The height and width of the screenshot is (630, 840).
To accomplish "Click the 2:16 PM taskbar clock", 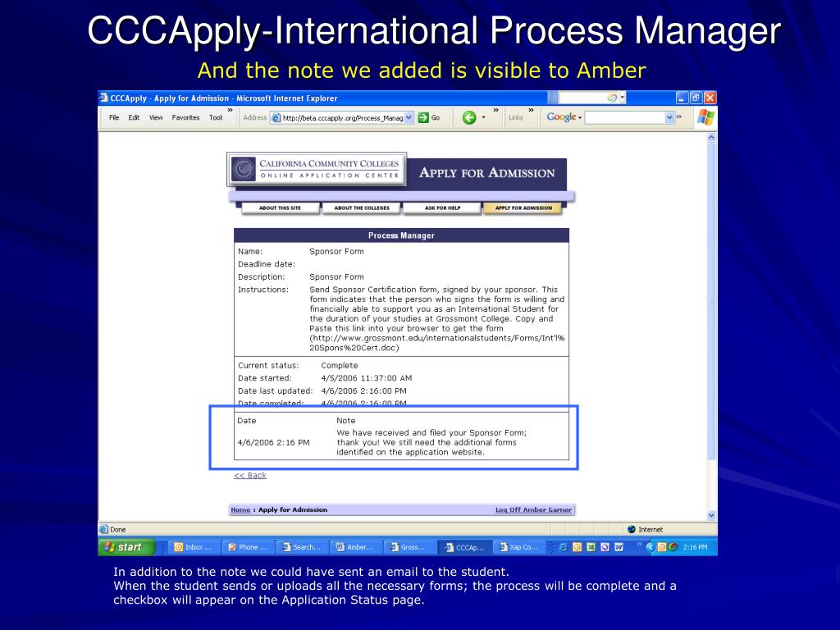I will coord(695,547).
